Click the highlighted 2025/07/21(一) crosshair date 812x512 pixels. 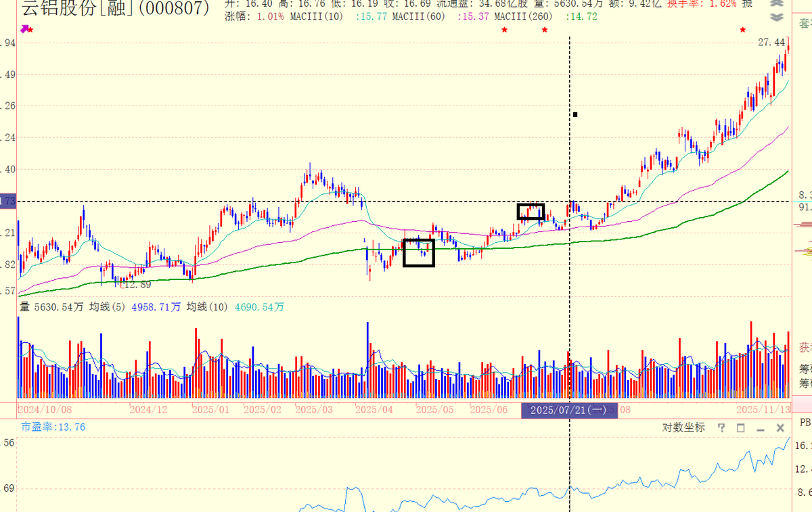coord(569,411)
